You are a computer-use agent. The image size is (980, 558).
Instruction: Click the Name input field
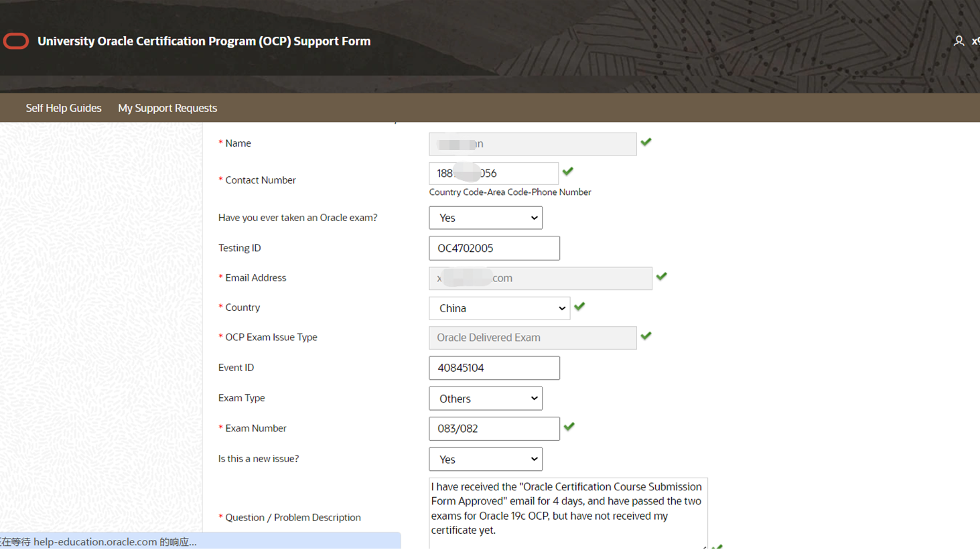coord(533,144)
